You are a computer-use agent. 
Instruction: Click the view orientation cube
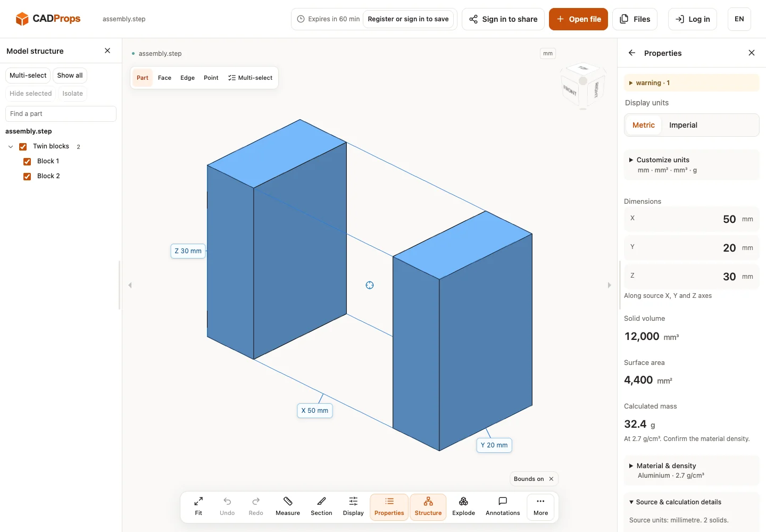(x=583, y=87)
